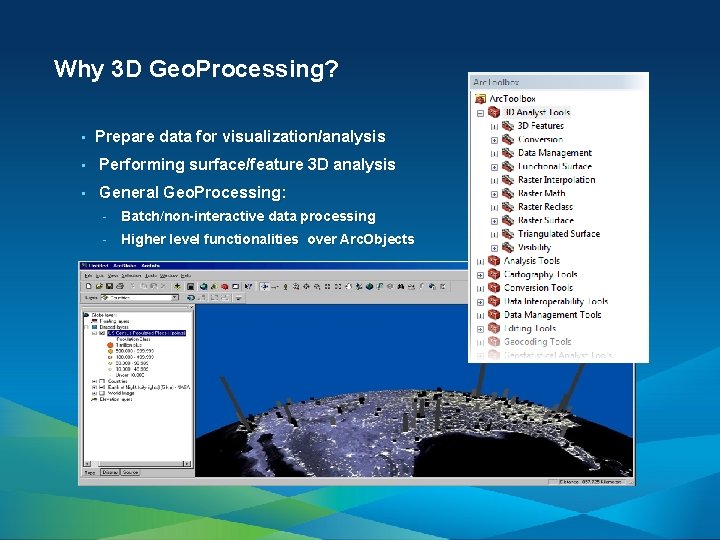Viewport: 720px width, 540px height.
Task: Expand the Data Management toolset node
Action: 494,153
